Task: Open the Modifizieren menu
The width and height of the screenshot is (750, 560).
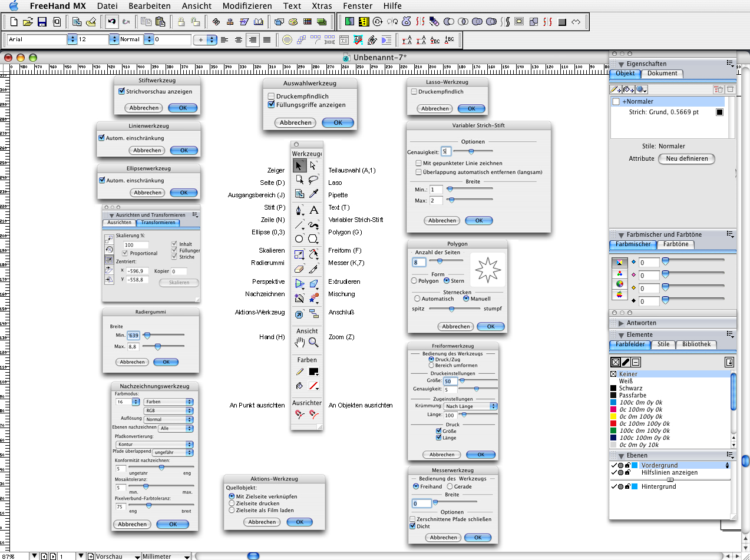Action: coord(247,6)
